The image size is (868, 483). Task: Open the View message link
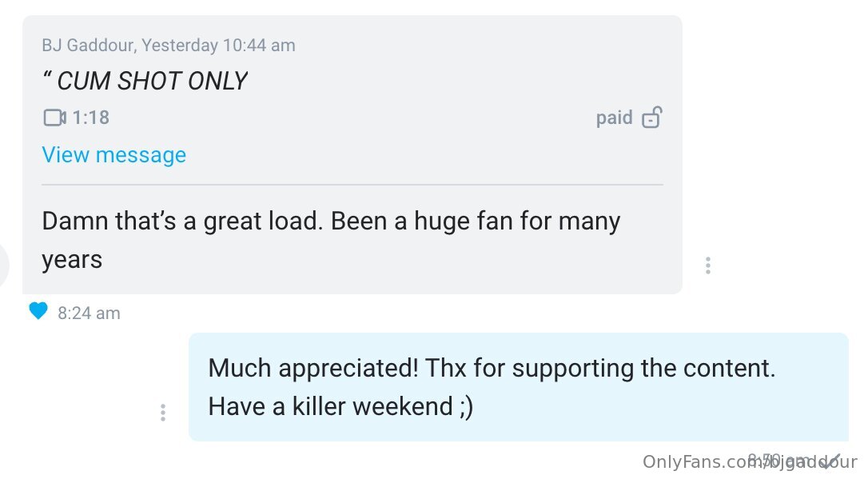(x=114, y=154)
